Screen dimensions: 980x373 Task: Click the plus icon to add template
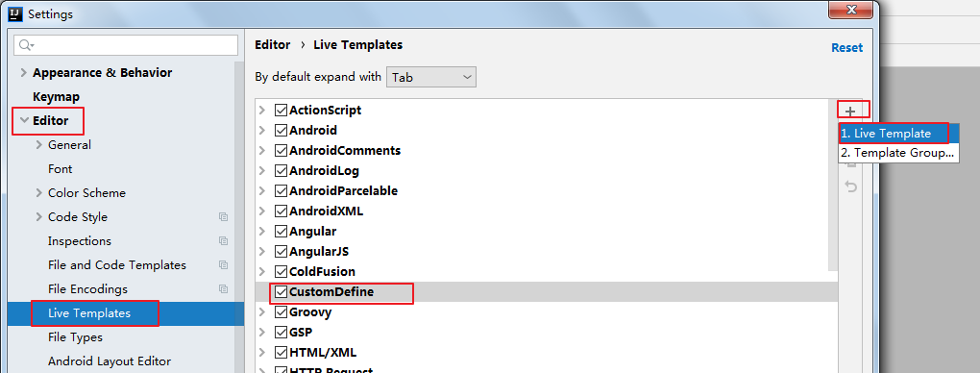pyautogui.click(x=850, y=112)
